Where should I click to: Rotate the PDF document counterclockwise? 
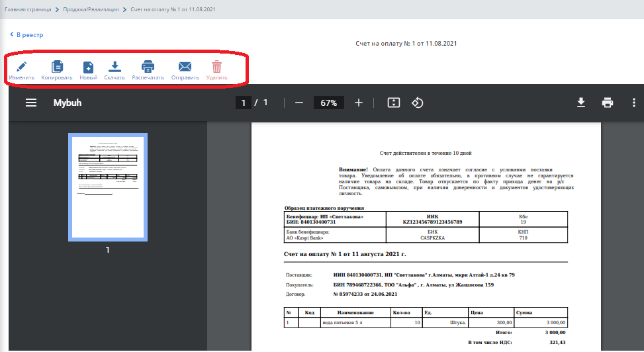418,103
